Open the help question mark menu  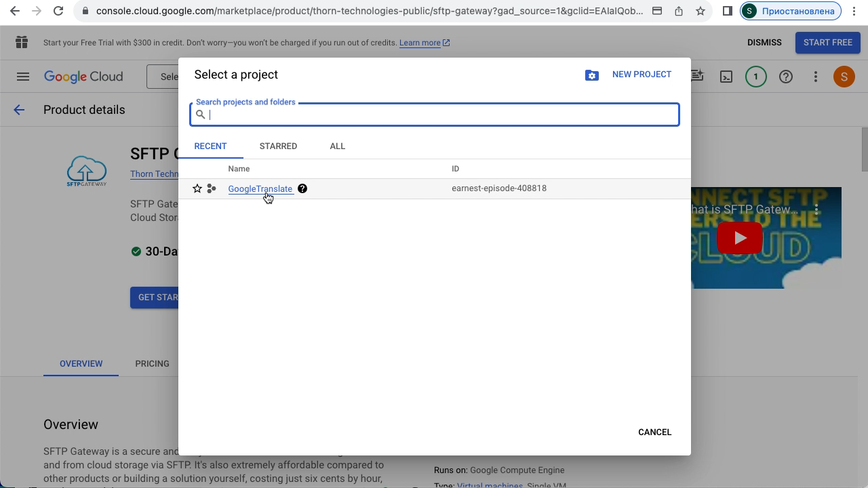pyautogui.click(x=785, y=77)
